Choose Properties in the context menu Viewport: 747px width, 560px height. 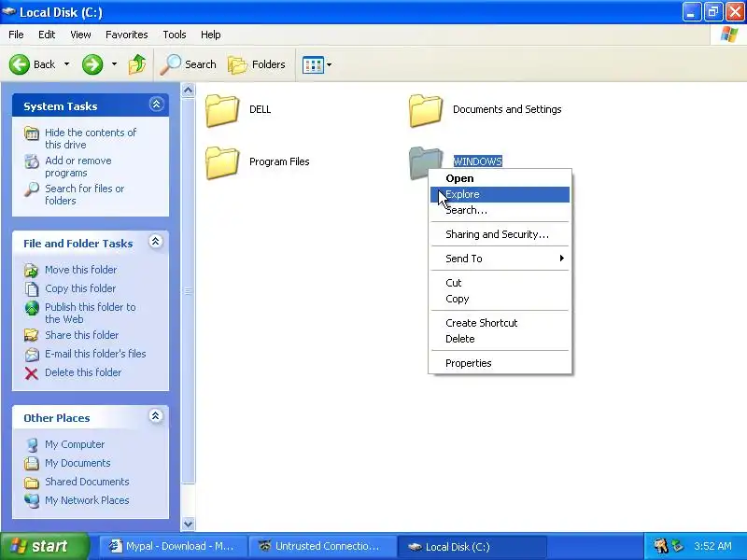click(500, 363)
